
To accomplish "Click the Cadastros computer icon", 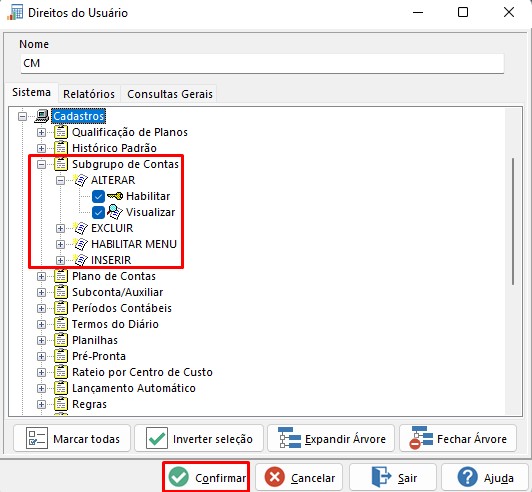I will (x=42, y=116).
